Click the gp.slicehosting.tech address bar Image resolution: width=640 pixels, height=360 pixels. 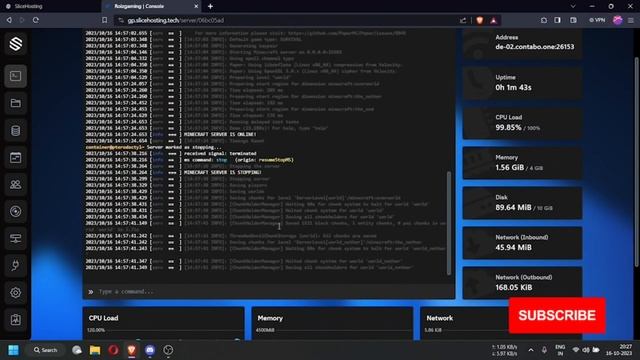tap(286, 20)
